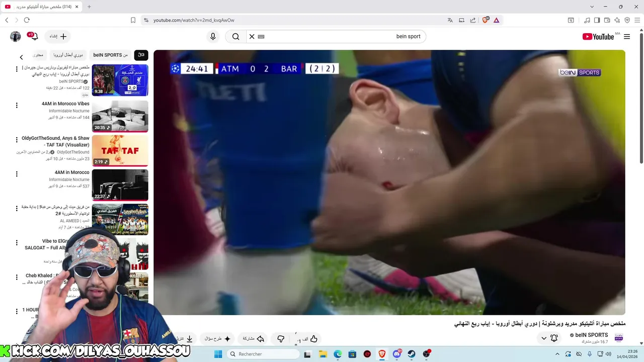Open options for AL AMEED Tottenham video

[17, 208]
